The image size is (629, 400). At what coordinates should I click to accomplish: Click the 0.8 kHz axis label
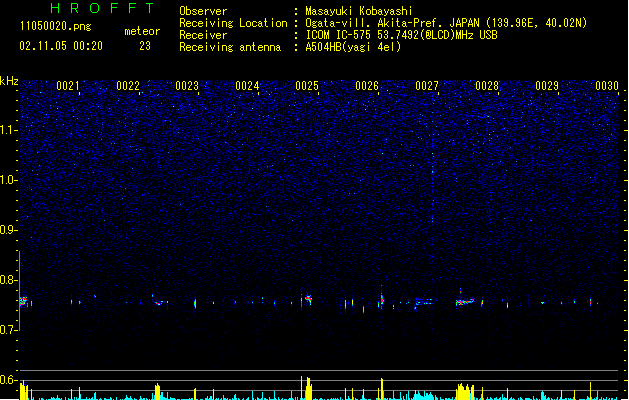(9, 280)
